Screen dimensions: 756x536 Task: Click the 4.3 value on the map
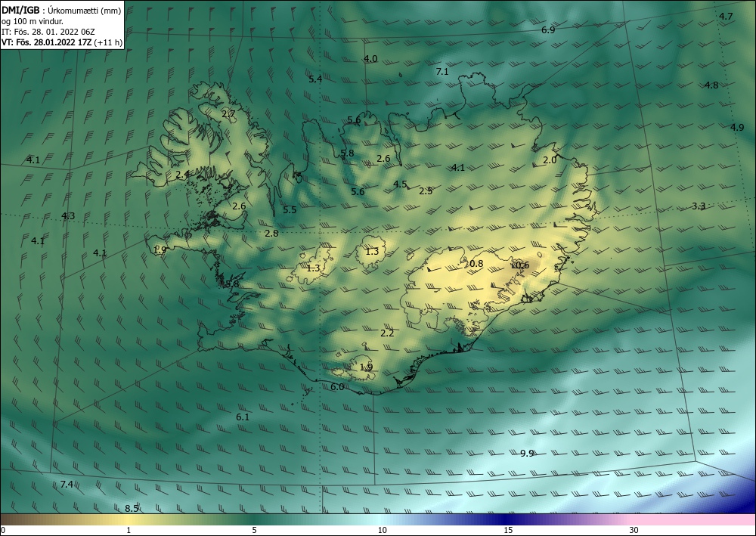(68, 216)
